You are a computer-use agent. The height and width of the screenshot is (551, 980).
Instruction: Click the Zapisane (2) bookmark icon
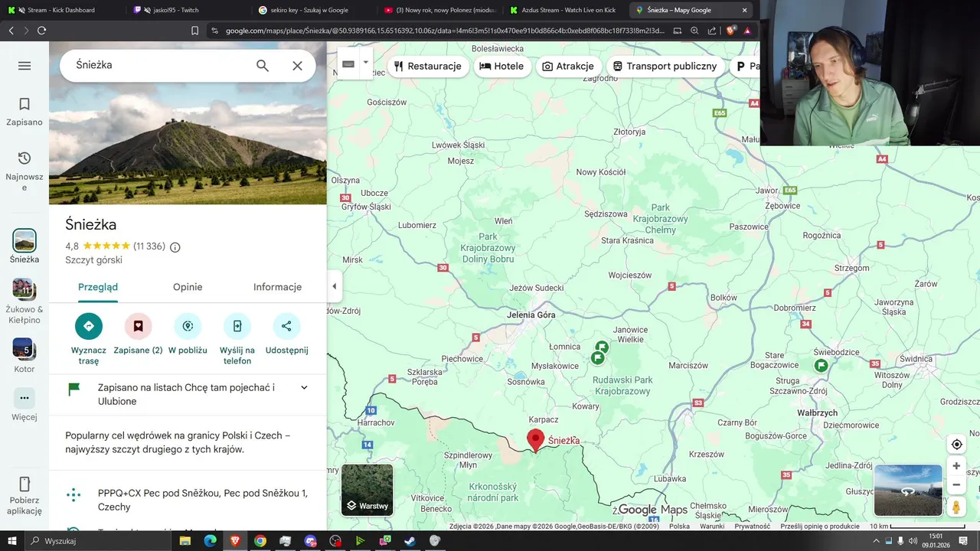point(139,326)
